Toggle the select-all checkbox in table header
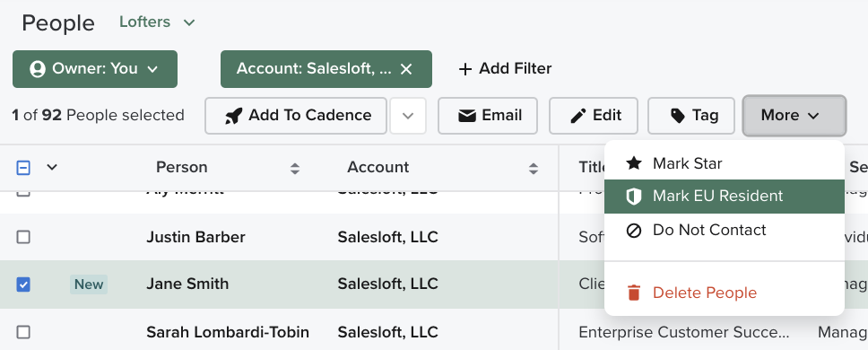Screen dimensions: 868x350 pyautogui.click(x=23, y=168)
